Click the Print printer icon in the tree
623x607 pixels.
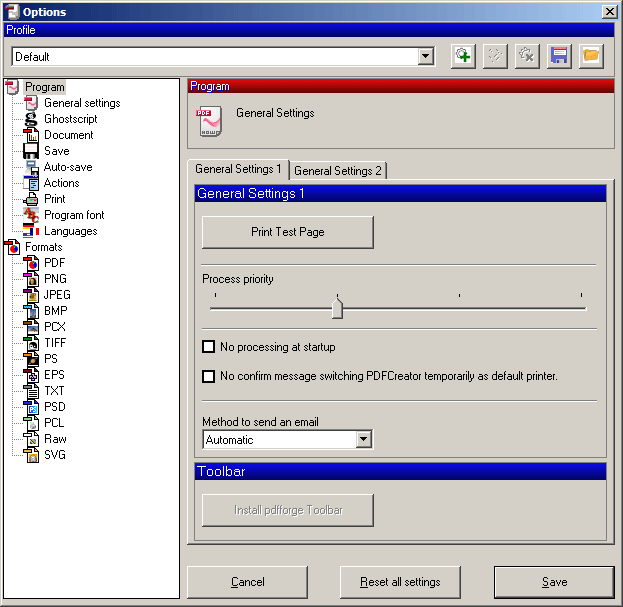coord(31,199)
